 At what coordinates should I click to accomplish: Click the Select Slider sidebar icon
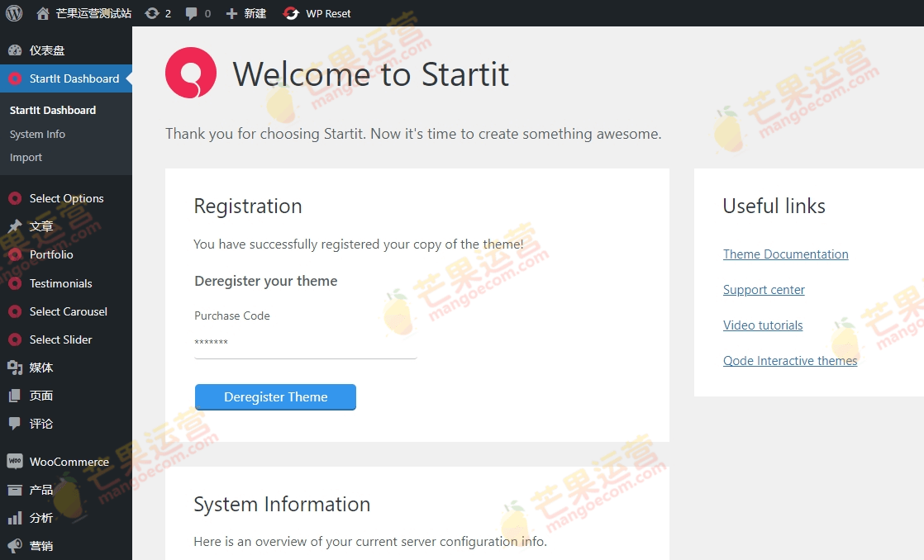coord(13,339)
